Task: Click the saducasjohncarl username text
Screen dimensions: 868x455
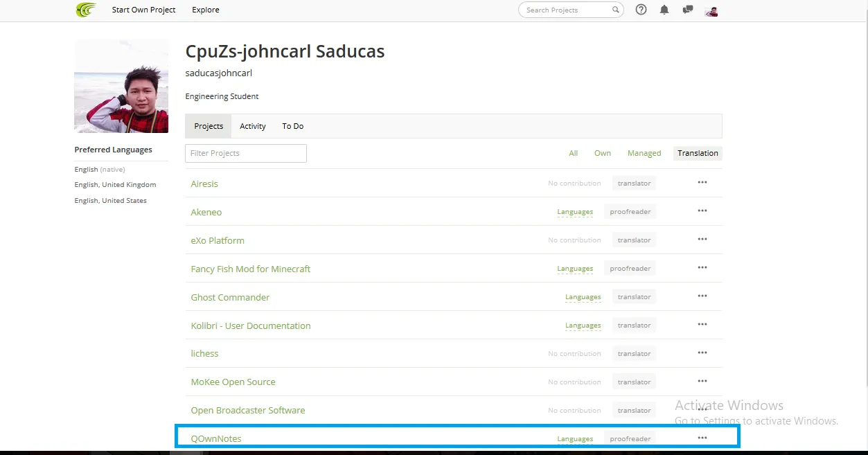Action: coord(219,73)
